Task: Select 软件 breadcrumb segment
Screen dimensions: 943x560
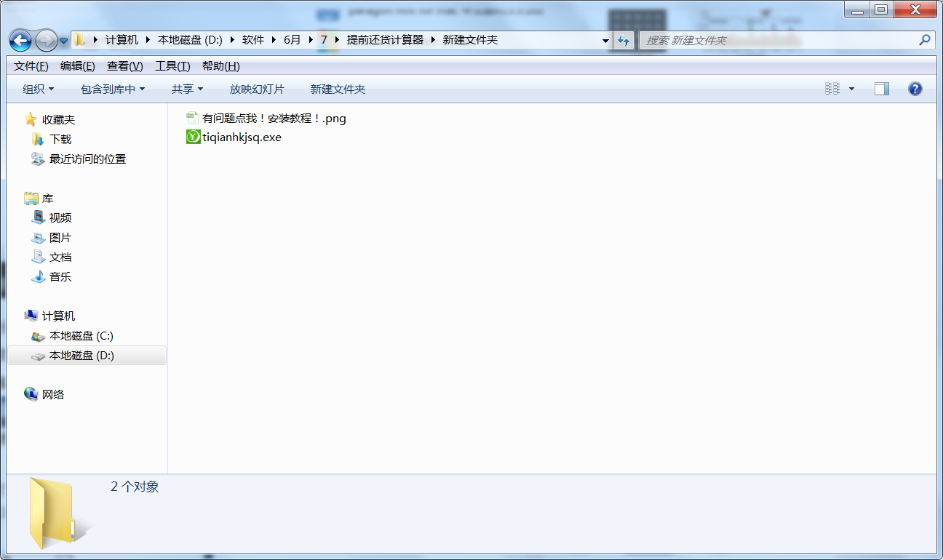Action: [x=253, y=40]
